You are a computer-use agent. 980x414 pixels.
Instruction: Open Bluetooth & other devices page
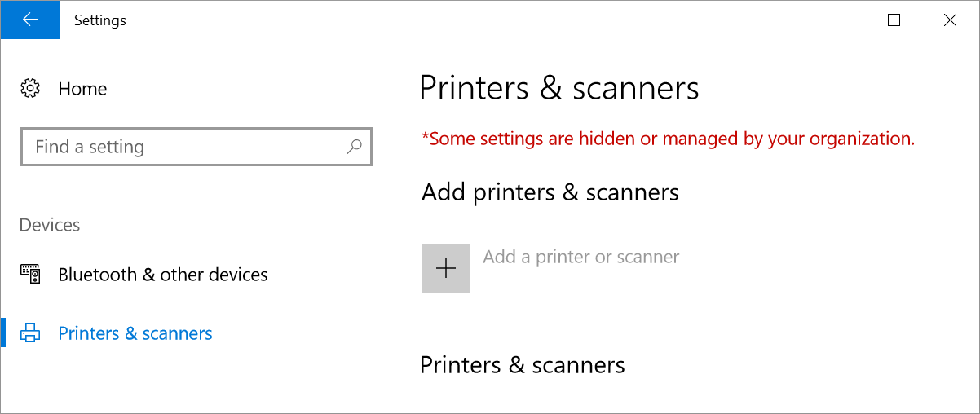163,275
